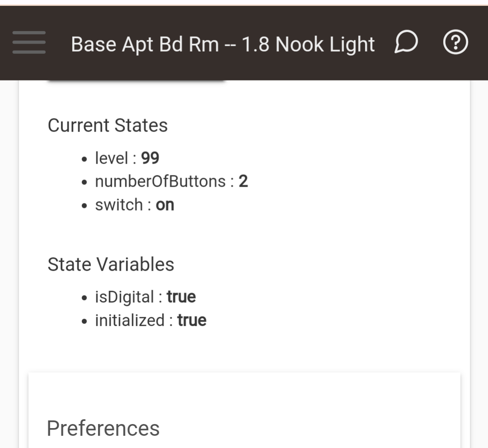Expand the State Variables section
Screen dimensions: 488x448
111,264
